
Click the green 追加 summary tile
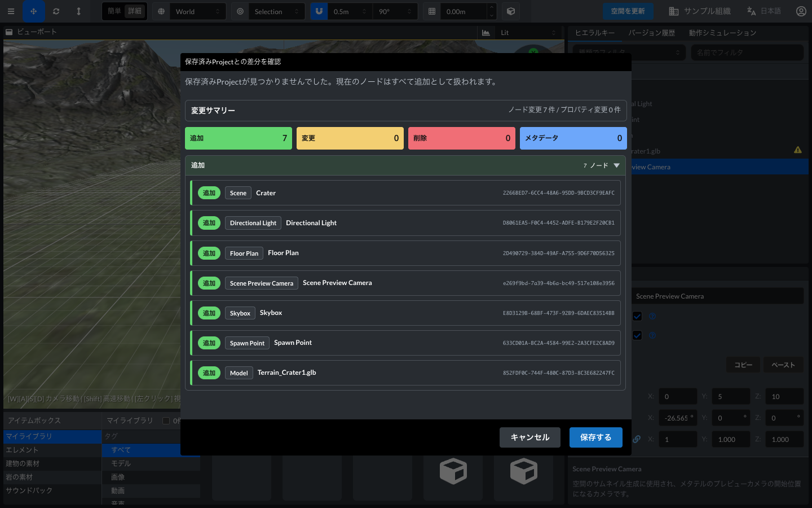239,138
